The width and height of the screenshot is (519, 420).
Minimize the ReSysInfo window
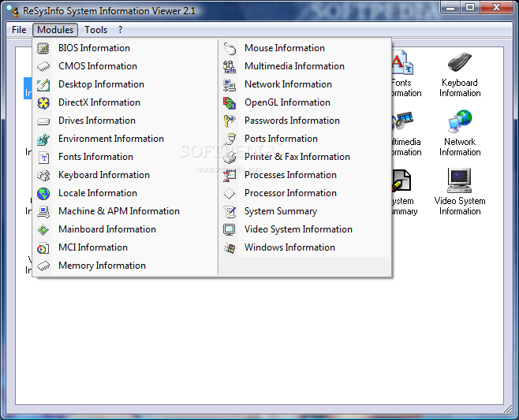tap(450, 8)
